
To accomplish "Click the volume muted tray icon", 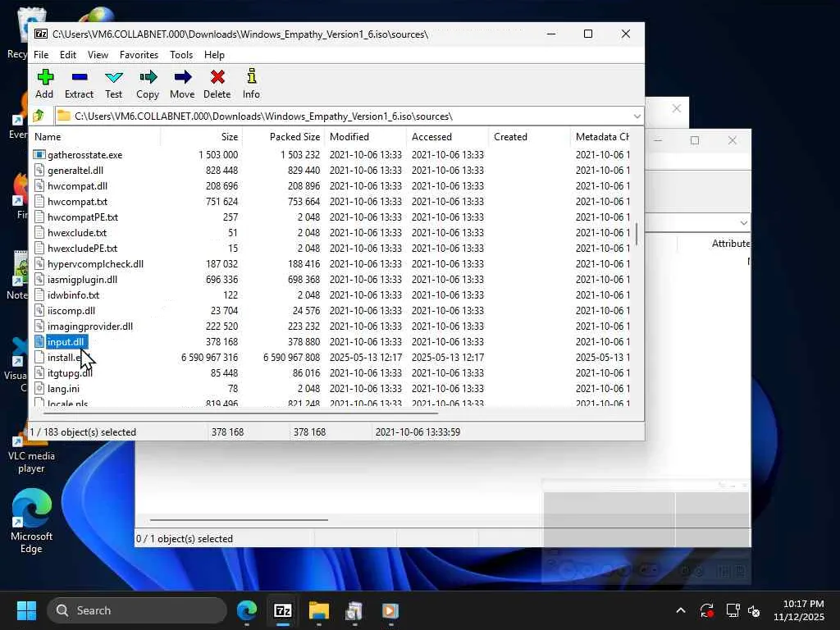I will point(755,610).
